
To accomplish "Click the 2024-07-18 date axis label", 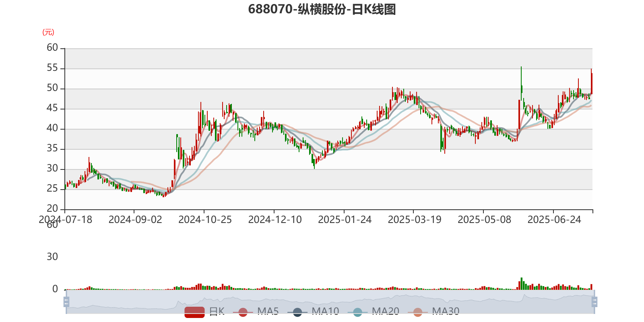I will tap(65, 220).
